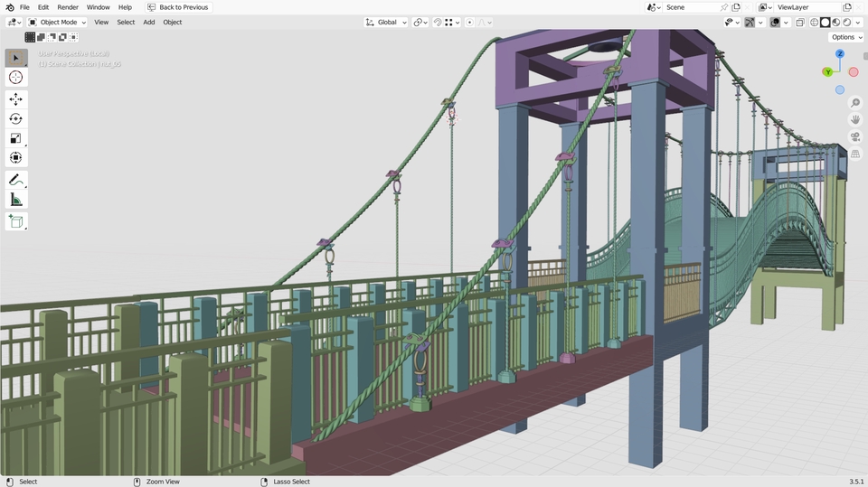The height and width of the screenshot is (487, 868).
Task: Expand the Options dropdown
Action: pos(845,37)
